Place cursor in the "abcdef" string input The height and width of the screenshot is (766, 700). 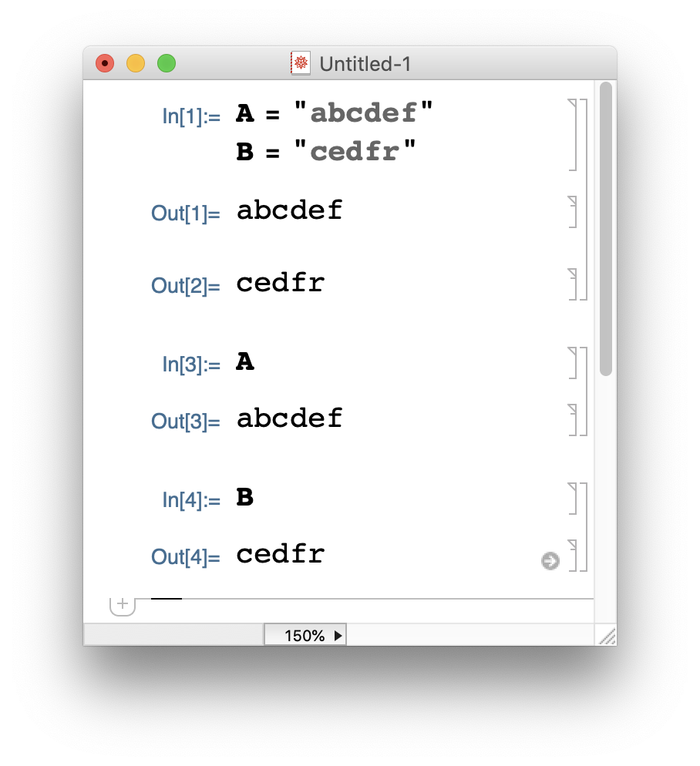[364, 113]
